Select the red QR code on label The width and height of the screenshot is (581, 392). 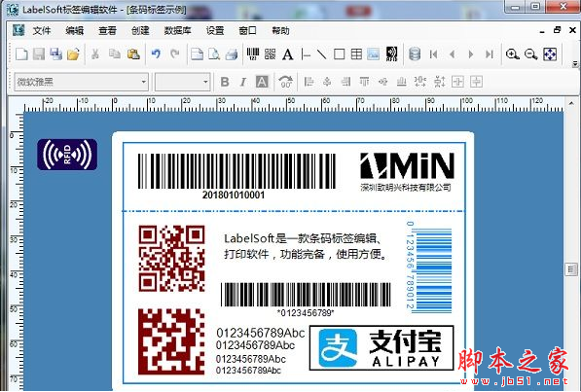(x=171, y=258)
